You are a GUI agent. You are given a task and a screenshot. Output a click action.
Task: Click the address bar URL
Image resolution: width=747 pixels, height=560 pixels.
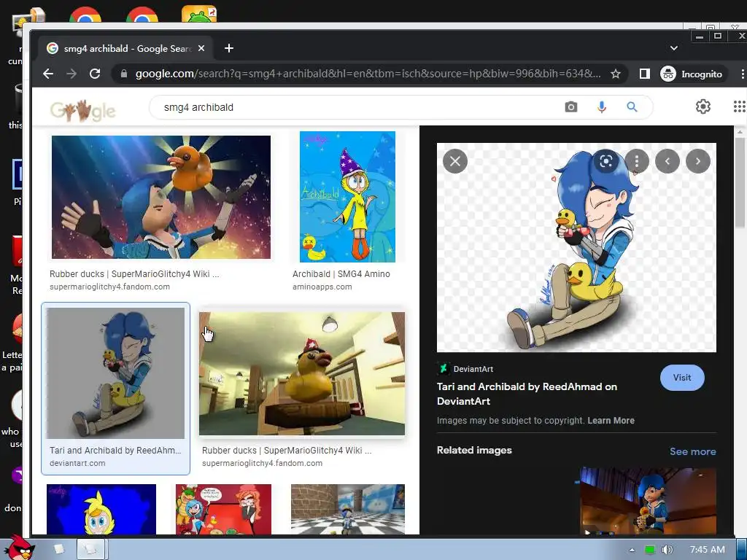pyautogui.click(x=368, y=74)
